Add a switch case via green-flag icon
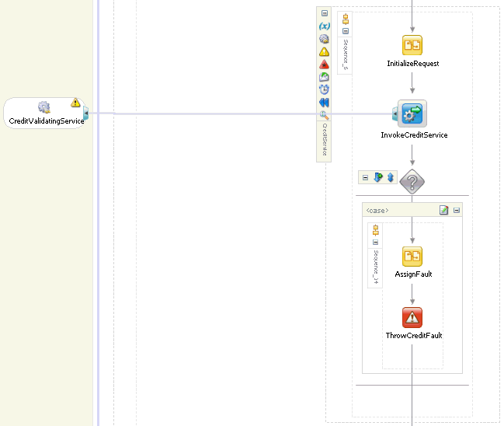This screenshot has height=426, width=504. [378, 177]
